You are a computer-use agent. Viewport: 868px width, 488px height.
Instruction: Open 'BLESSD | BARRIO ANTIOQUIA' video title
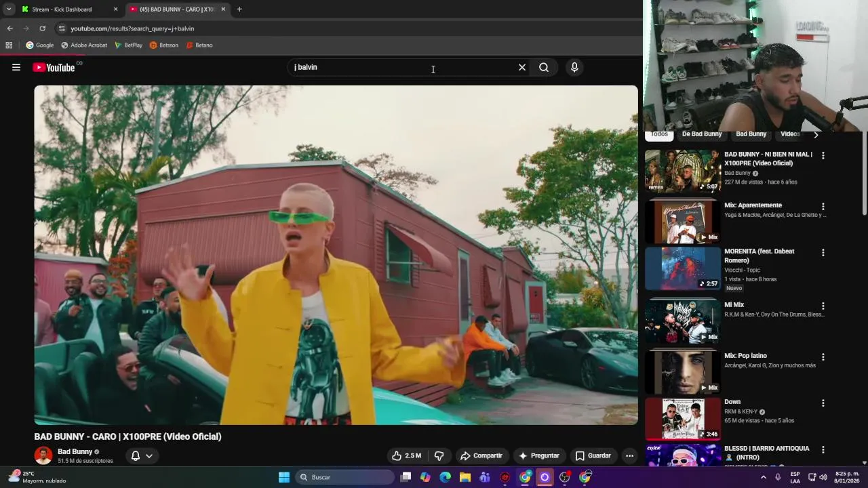[767, 453]
